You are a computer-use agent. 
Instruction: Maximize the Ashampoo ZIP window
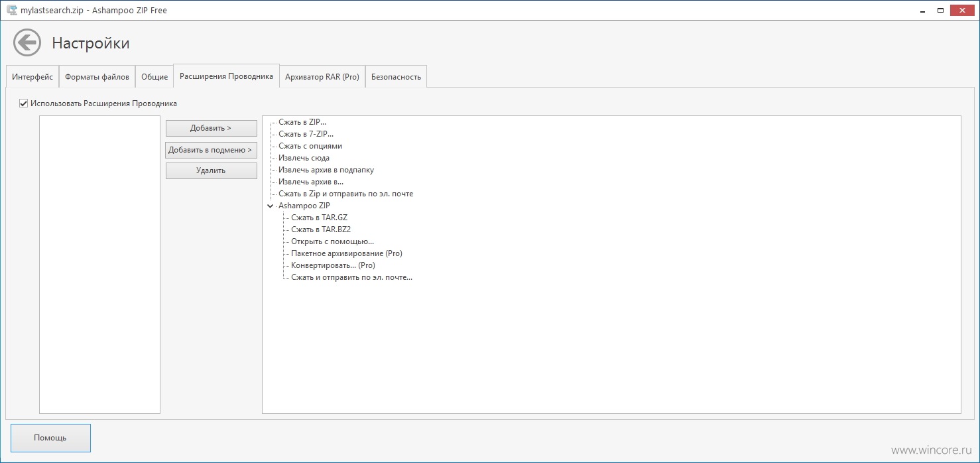point(940,10)
